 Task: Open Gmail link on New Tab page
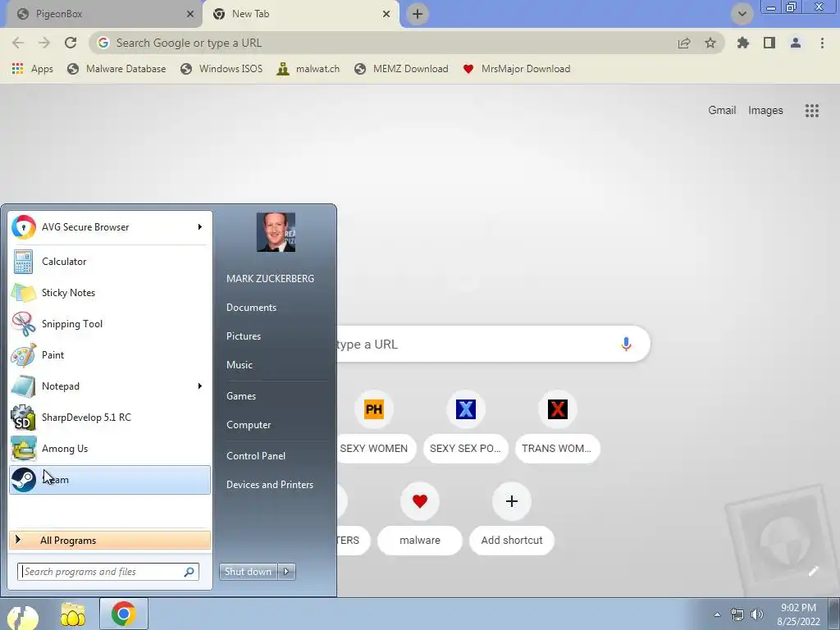click(722, 111)
